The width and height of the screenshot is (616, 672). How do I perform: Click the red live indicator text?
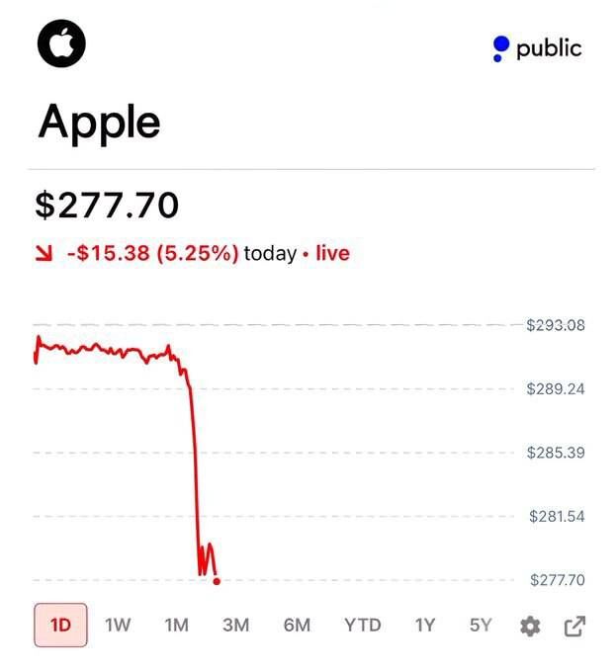click(332, 253)
